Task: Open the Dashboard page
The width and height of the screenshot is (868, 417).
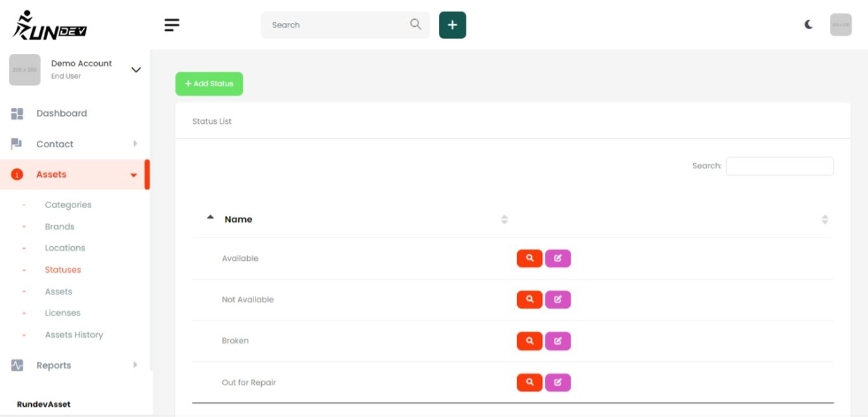Action: pos(62,114)
